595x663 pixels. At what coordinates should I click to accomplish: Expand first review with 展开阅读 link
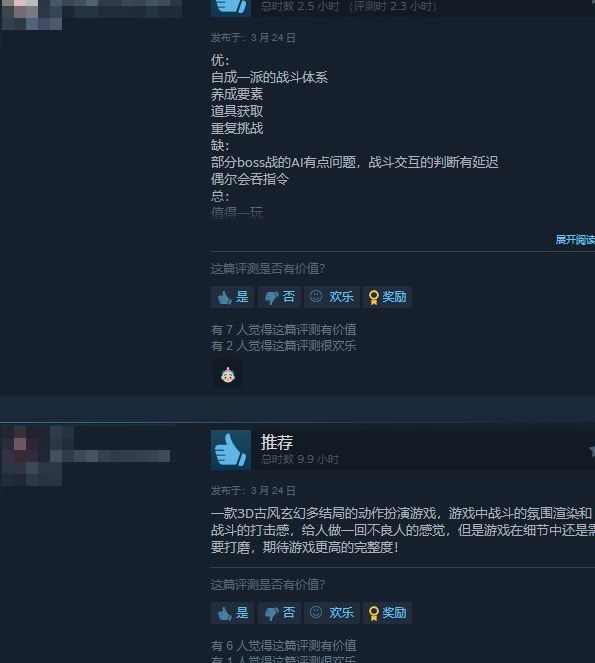tap(575, 240)
